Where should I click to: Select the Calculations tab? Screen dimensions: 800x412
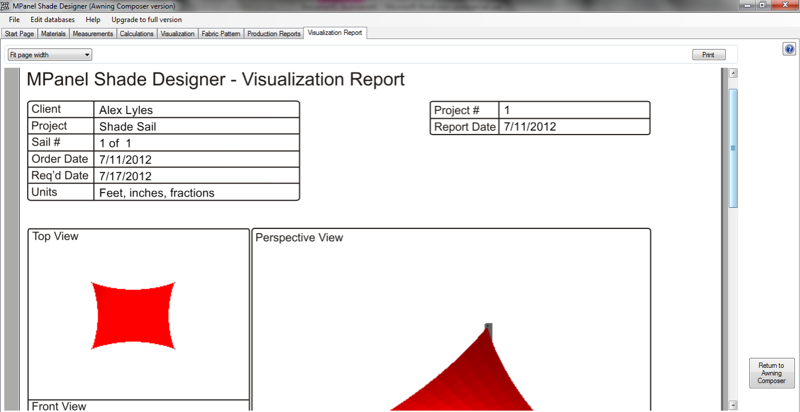pos(136,33)
